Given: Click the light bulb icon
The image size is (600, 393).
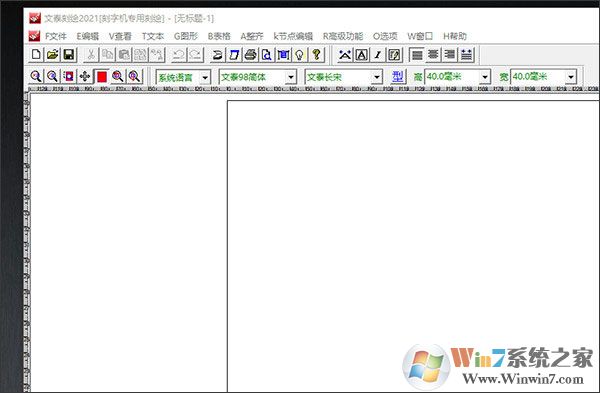Looking at the screenshot, I should click(300, 55).
